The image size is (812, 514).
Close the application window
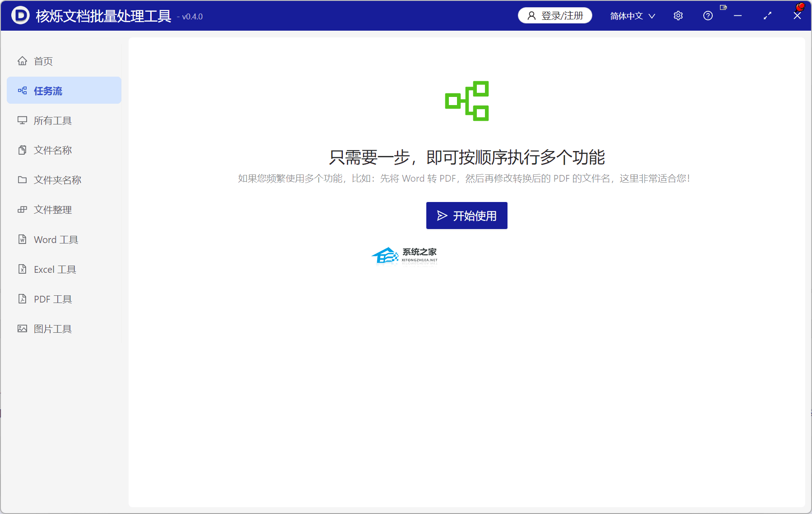coord(797,16)
